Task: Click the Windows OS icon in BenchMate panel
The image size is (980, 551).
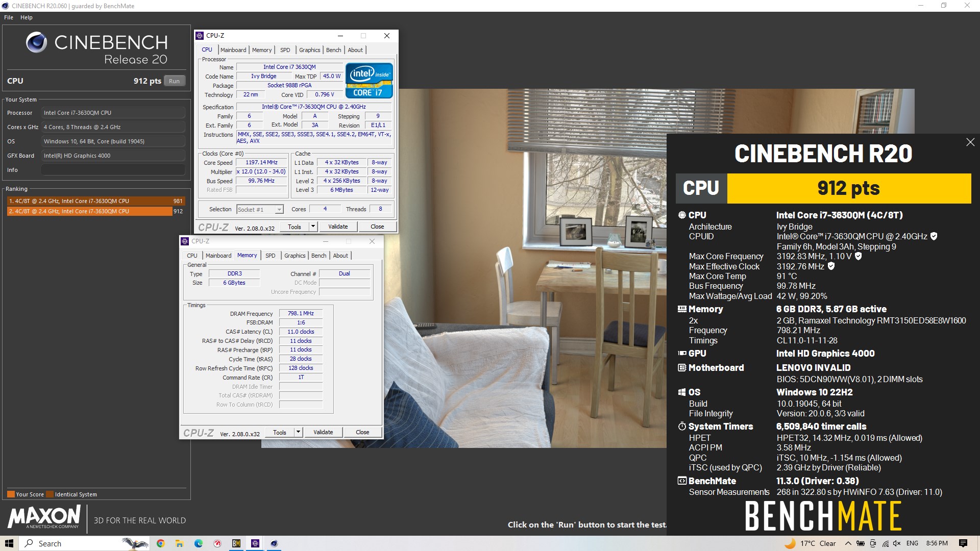Action: 682,392
